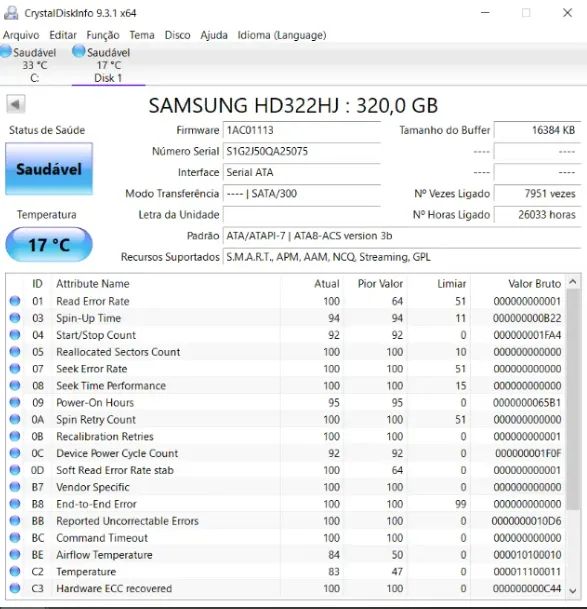This screenshot has width=587, height=609.
Task: Click the Modo Transferência field SATA/300
Action: [302, 193]
